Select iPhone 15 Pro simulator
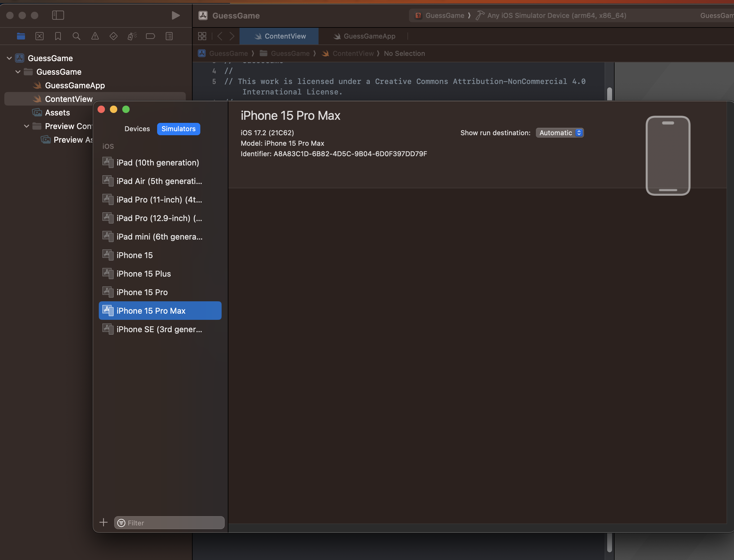The image size is (734, 560). pos(160,292)
